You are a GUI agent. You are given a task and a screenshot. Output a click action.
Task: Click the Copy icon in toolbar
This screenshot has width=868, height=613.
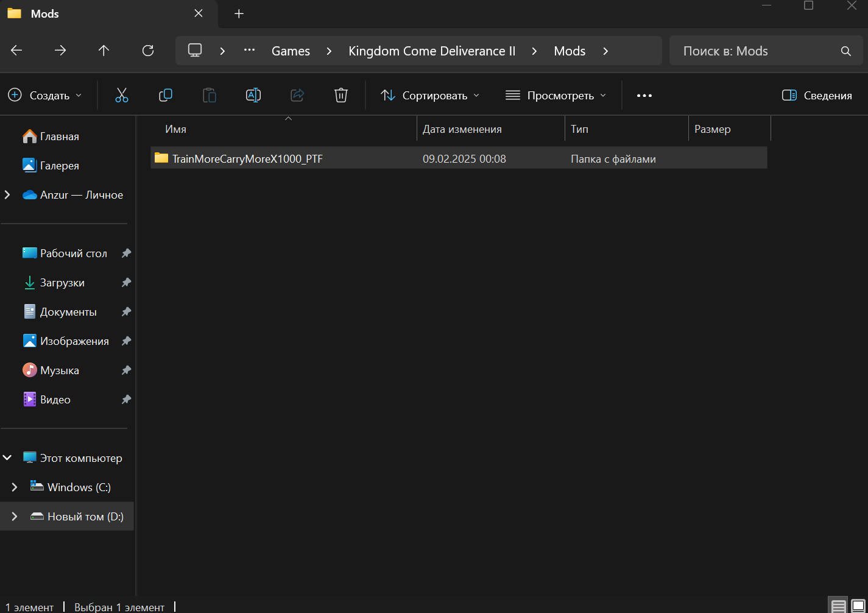click(x=166, y=95)
